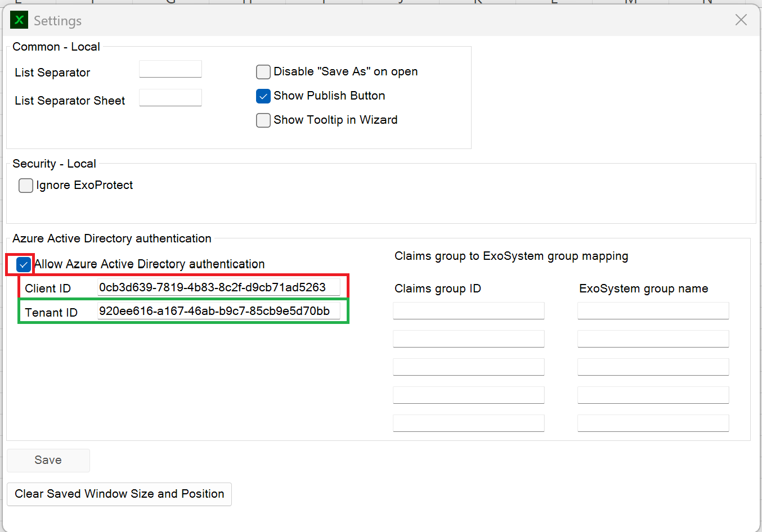Screen dimensions: 762x532
Task: Select the Tenant ID text box
Action: pos(218,311)
